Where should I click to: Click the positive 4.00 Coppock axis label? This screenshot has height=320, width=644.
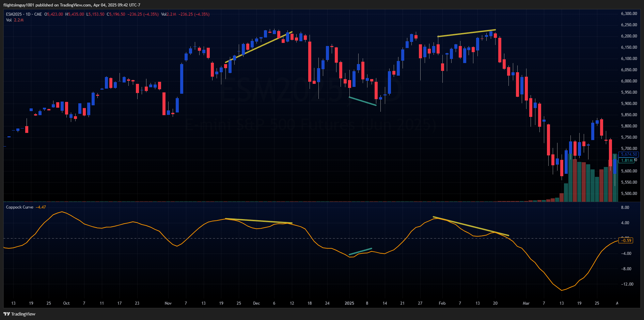pos(625,223)
